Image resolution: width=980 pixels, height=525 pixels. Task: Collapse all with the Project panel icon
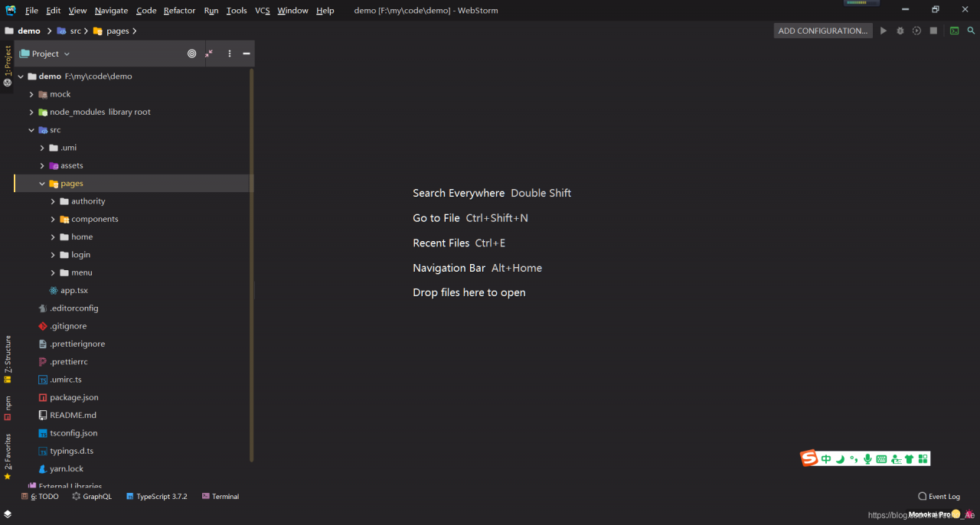(x=209, y=54)
